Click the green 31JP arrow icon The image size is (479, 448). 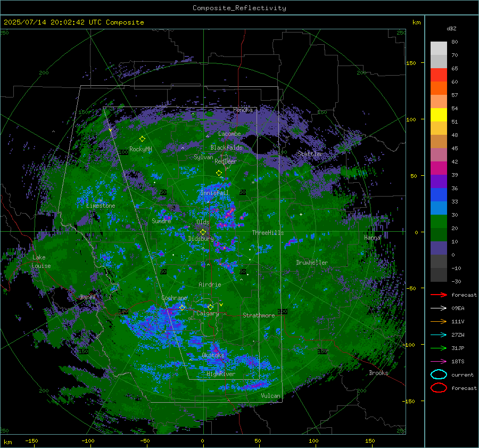coord(439,348)
